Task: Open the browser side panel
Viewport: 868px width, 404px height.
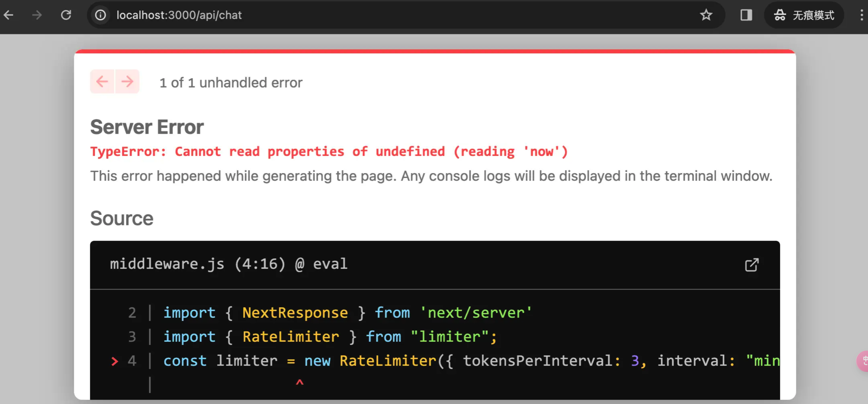Action: (x=746, y=15)
